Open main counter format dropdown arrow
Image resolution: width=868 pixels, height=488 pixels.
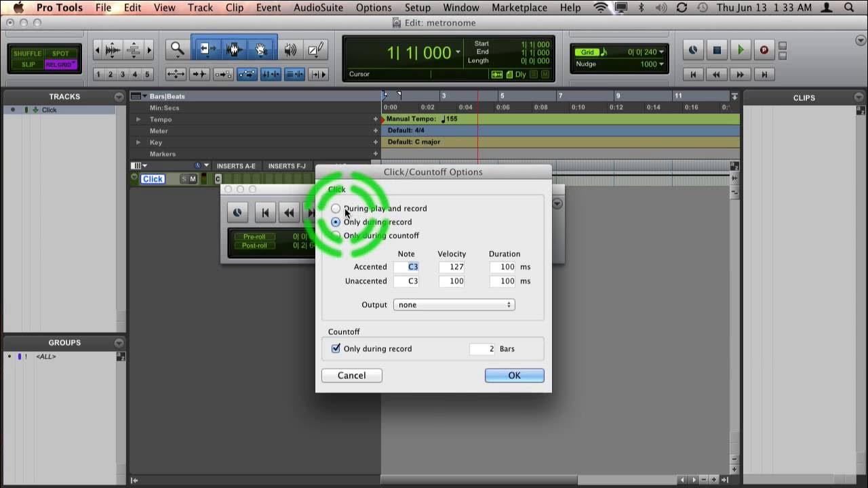[x=458, y=53]
